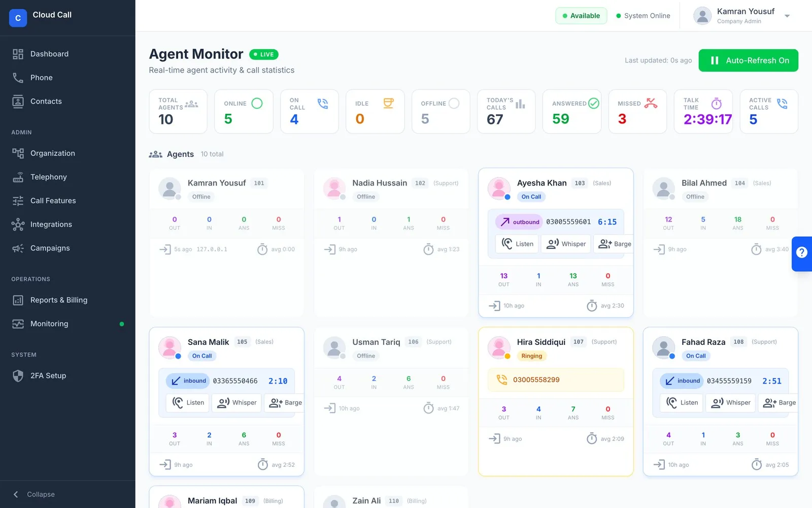The height and width of the screenshot is (508, 812).
Task: Click the Telephony sidebar icon
Action: pos(18,177)
